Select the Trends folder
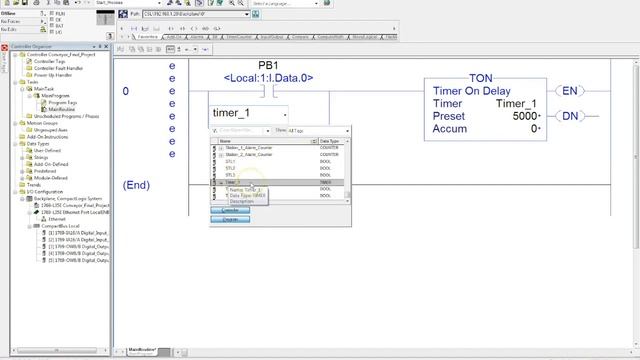 click(34, 185)
